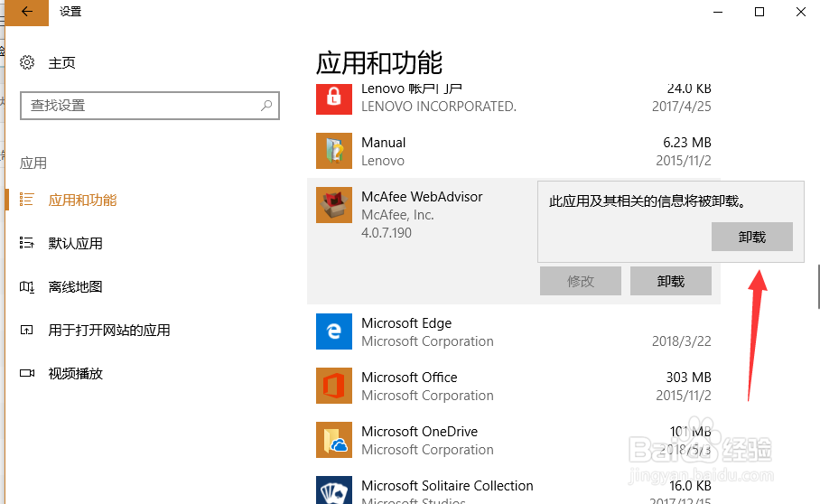This screenshot has width=820, height=504.
Task: Focus the 查找设置 search box
Action: click(150, 106)
